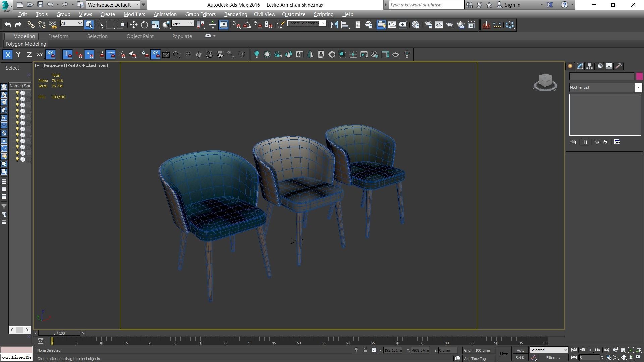Image resolution: width=644 pixels, height=362 pixels.
Task: Click the Polygon Modeling panel button
Action: [26, 44]
